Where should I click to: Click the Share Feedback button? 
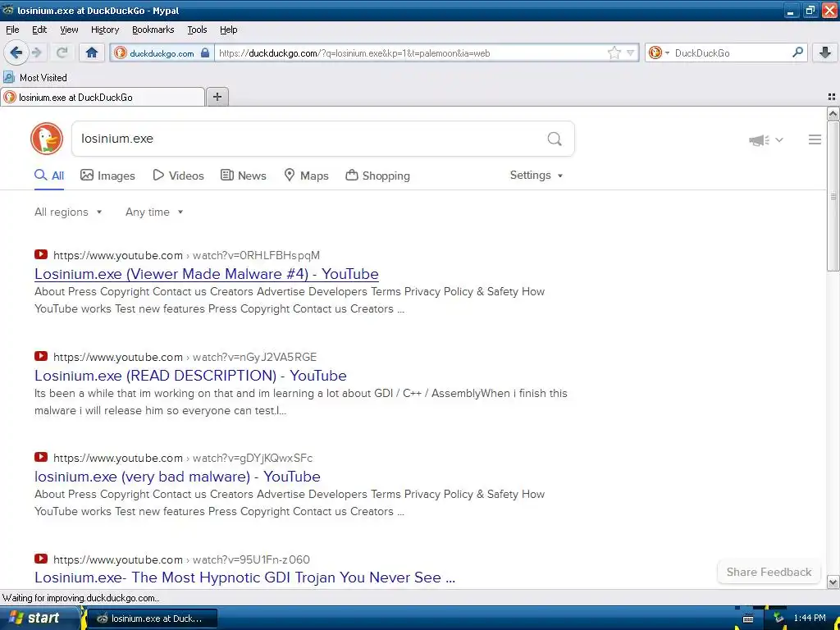pos(769,572)
